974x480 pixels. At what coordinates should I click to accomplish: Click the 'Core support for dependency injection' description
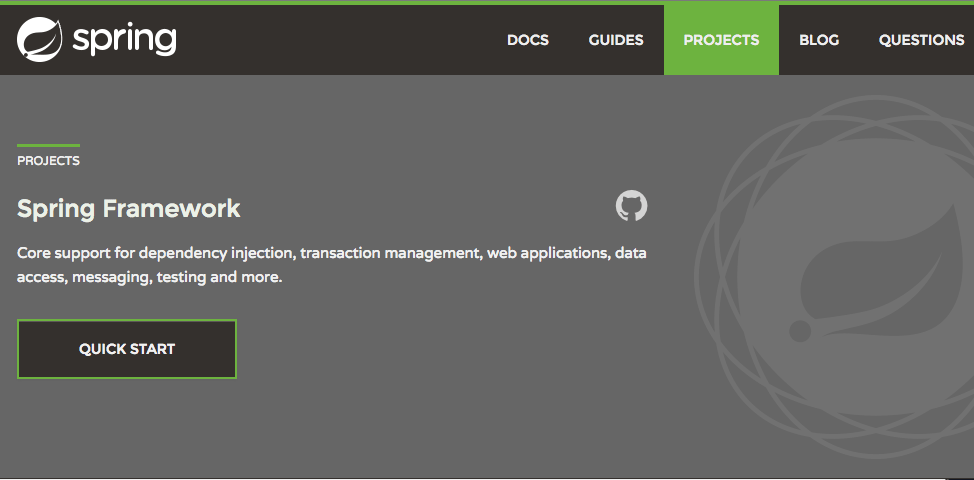click(x=332, y=265)
